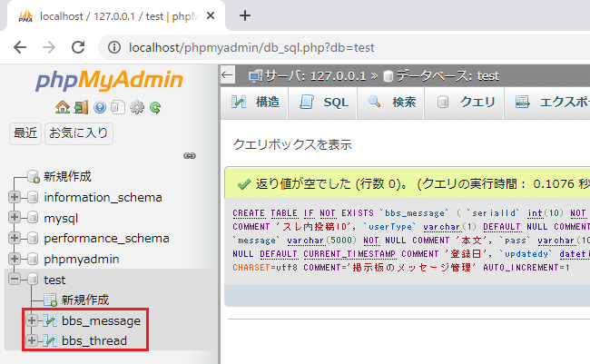The image size is (590, 364).
Task: Select mysql database in tree
Action: [x=61, y=219]
